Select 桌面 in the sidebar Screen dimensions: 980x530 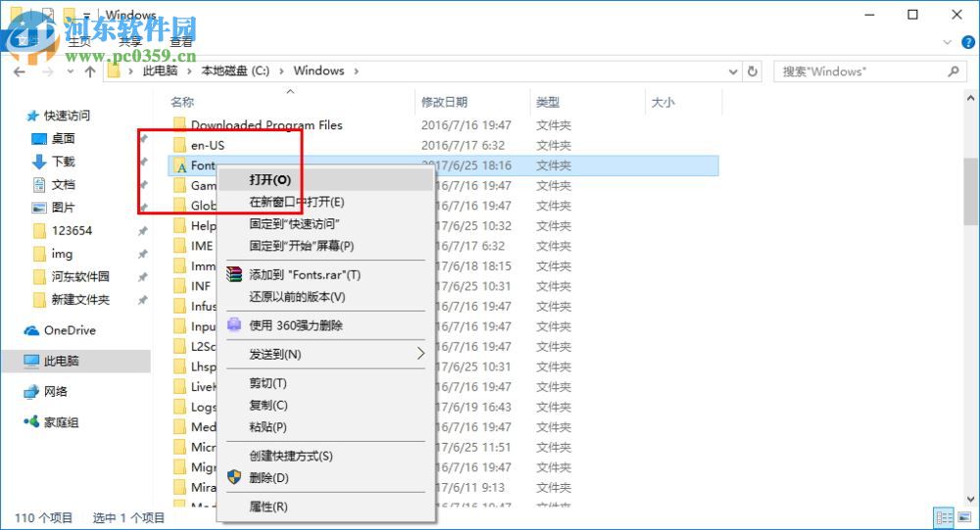[63, 139]
